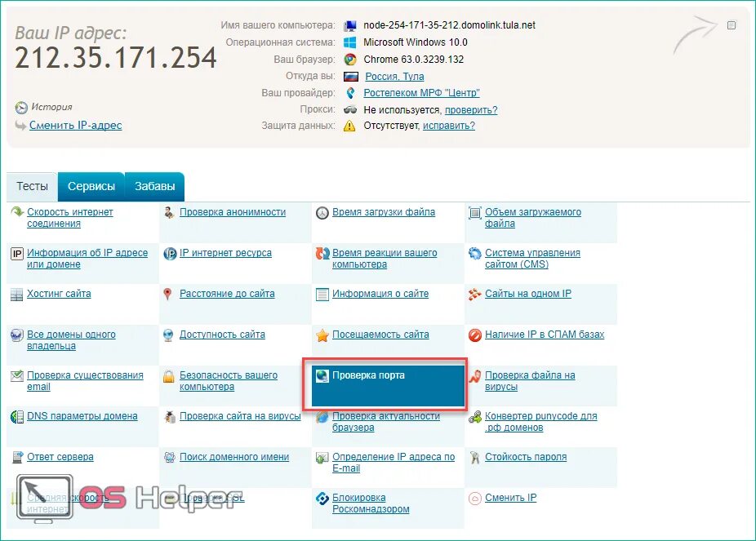Open Ответ сервера link
This screenshot has width=756, height=541.
(x=60, y=457)
